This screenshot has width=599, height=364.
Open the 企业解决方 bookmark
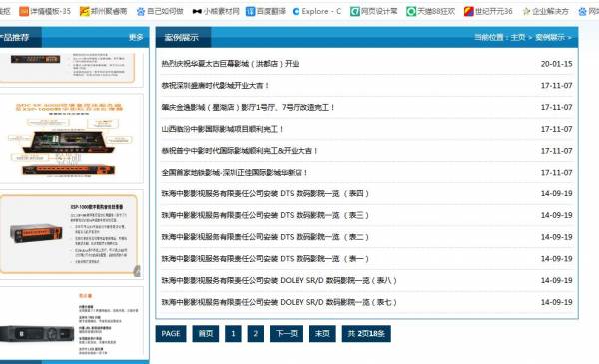click(545, 11)
